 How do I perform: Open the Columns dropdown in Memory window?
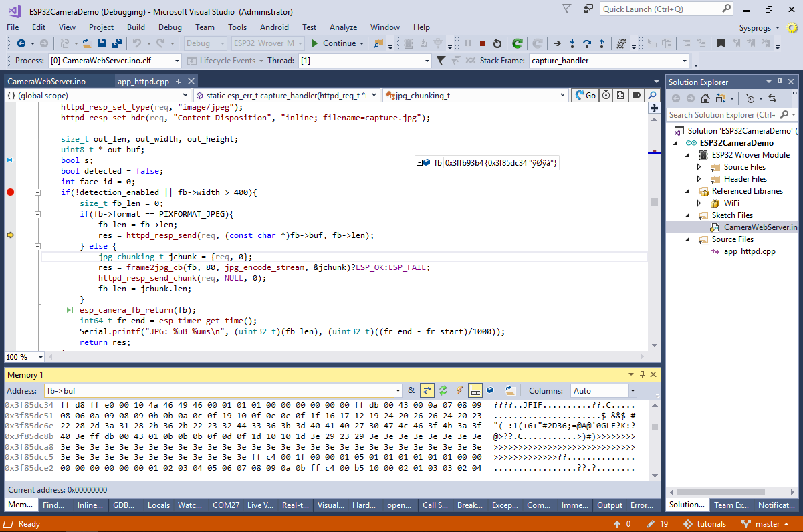tap(633, 390)
